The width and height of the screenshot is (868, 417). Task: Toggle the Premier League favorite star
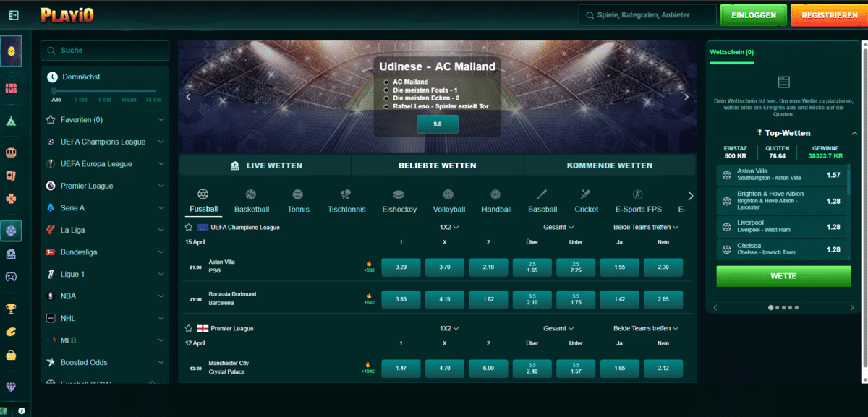189,328
